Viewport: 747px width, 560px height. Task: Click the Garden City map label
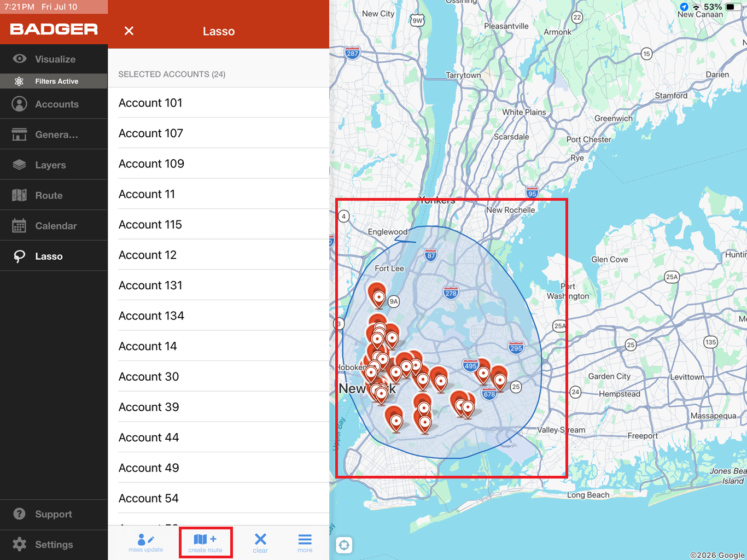point(609,376)
